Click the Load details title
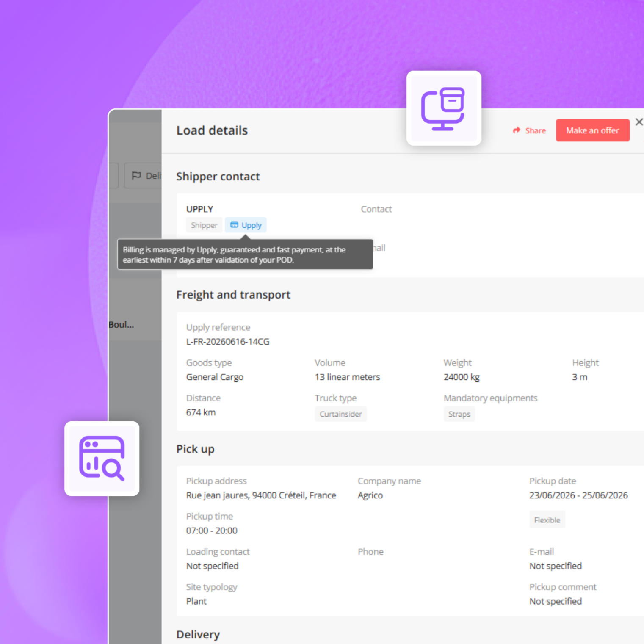The height and width of the screenshot is (644, 644). tap(212, 130)
